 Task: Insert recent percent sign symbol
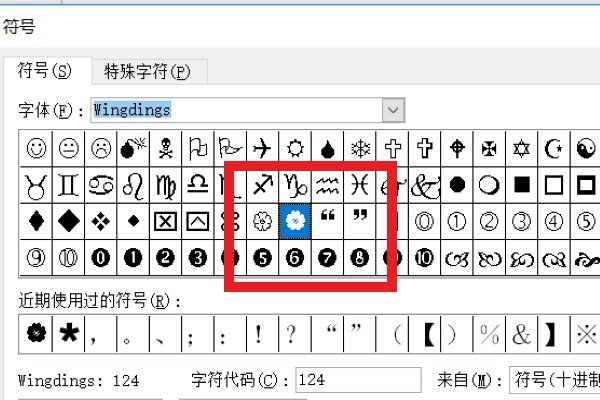coord(489,334)
